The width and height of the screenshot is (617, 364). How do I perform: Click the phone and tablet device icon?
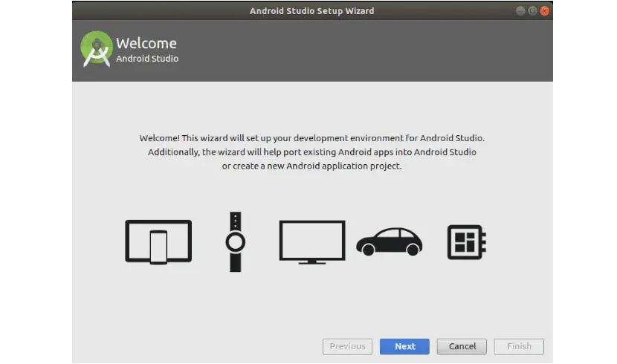coord(158,241)
